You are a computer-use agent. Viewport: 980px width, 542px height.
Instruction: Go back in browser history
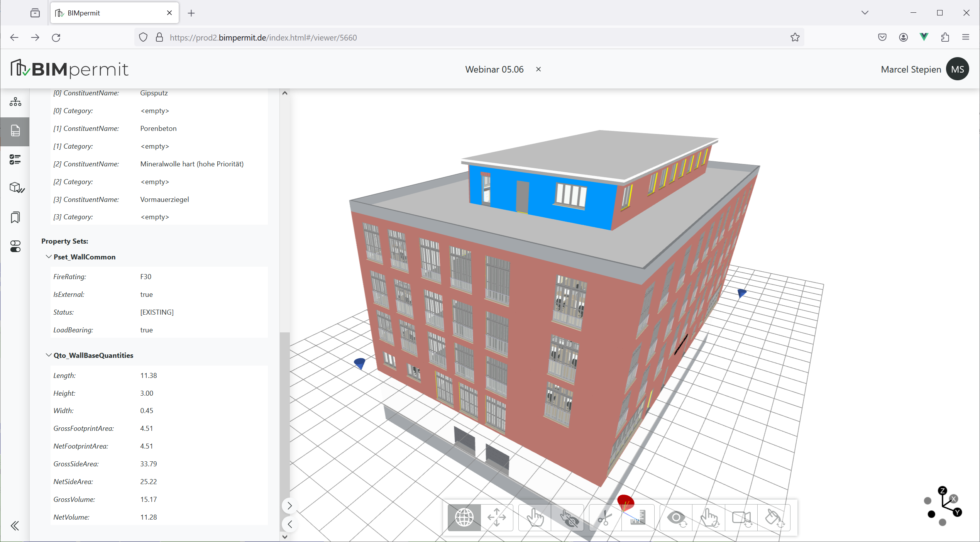pyautogui.click(x=14, y=37)
